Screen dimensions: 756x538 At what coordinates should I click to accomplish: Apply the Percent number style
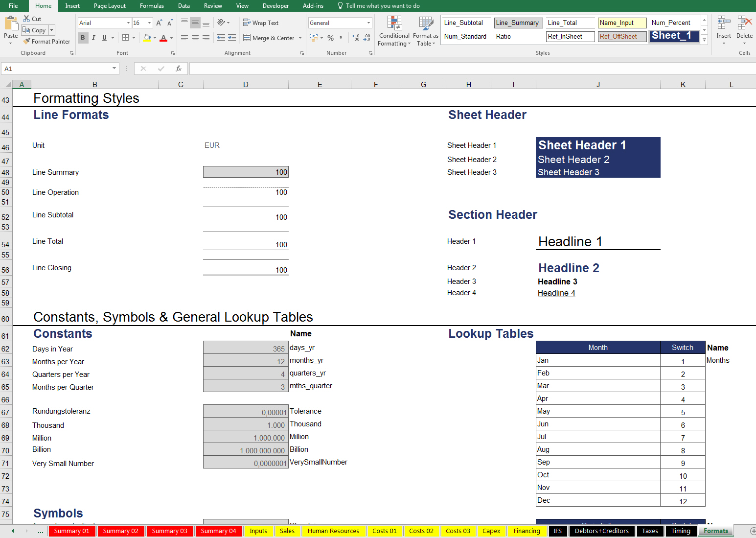pyautogui.click(x=331, y=37)
